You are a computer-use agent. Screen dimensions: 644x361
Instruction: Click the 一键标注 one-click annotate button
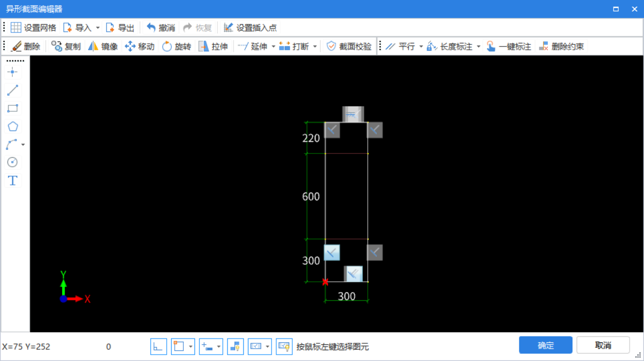coord(509,47)
